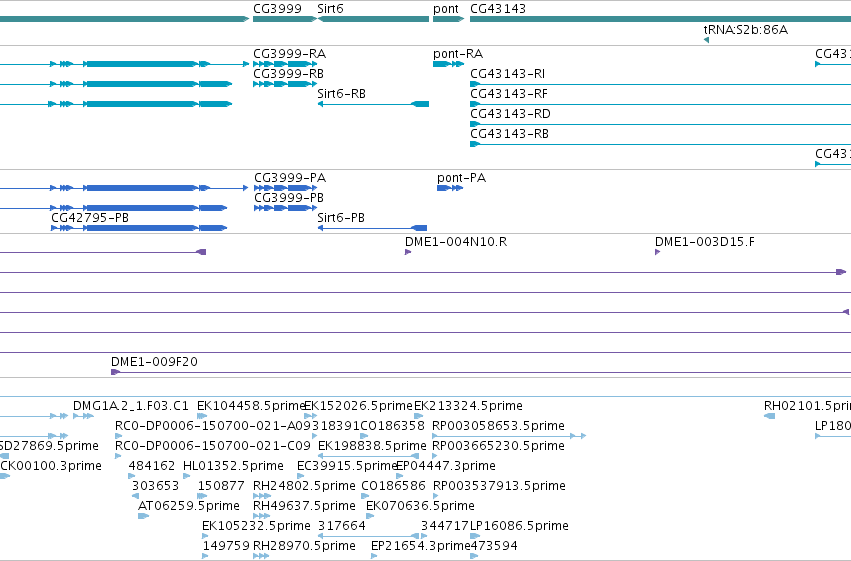
Task: Select the CG3999-RB transcript label
Action: tap(289, 74)
